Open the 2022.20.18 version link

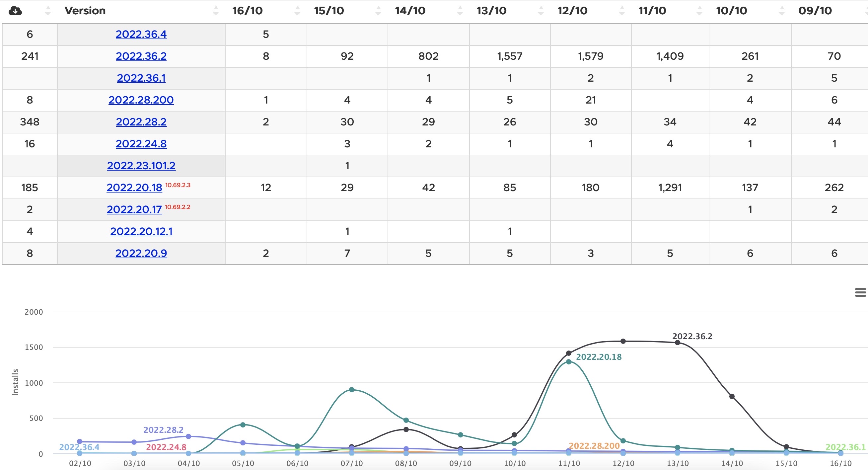tap(134, 188)
